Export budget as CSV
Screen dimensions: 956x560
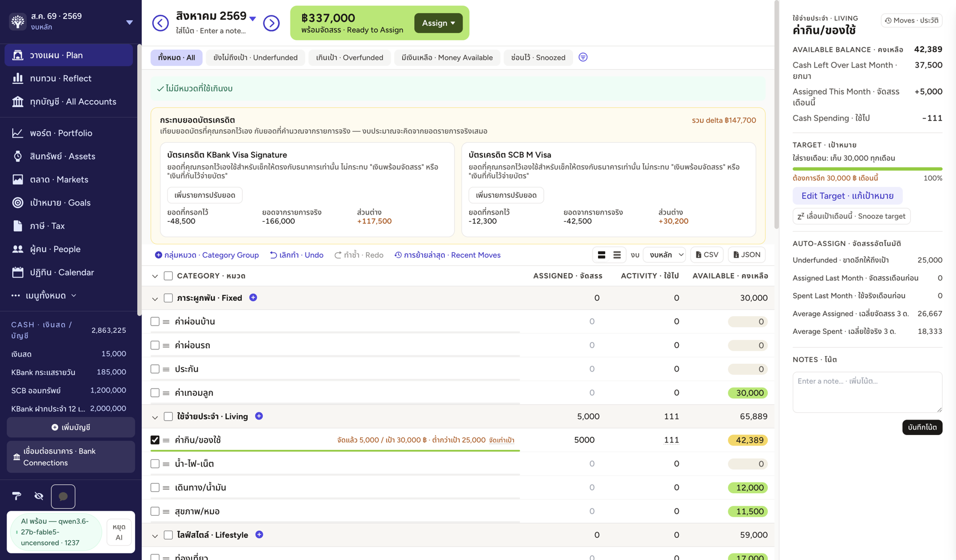point(707,255)
